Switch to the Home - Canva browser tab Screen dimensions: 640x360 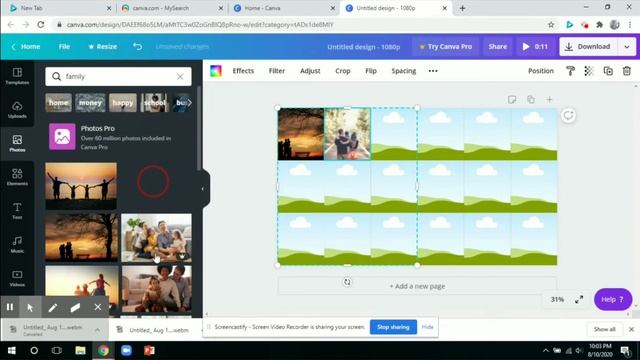coord(284,8)
